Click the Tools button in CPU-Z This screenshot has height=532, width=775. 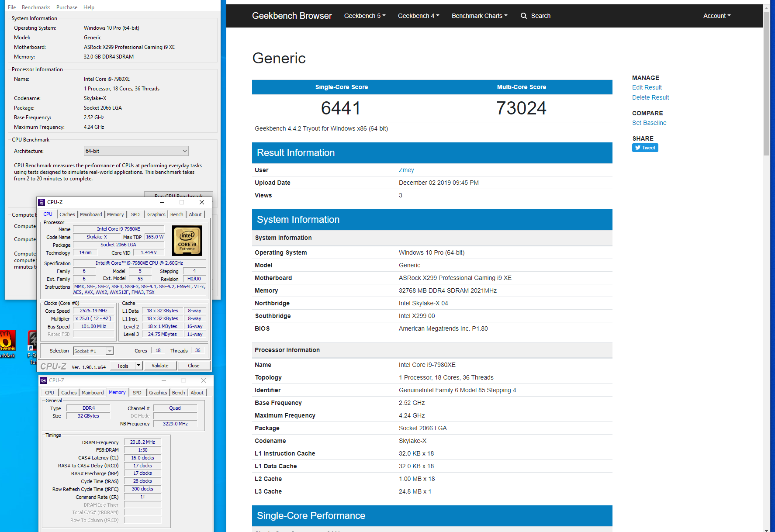[123, 366]
